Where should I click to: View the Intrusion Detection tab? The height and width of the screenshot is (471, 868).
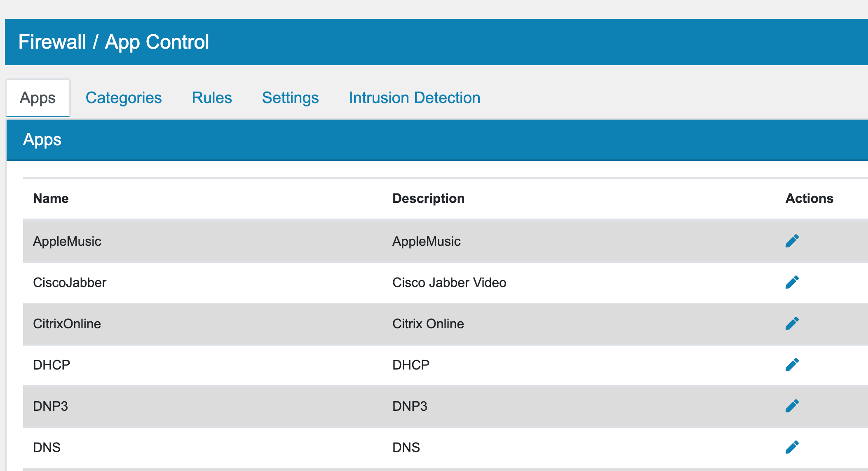(414, 98)
